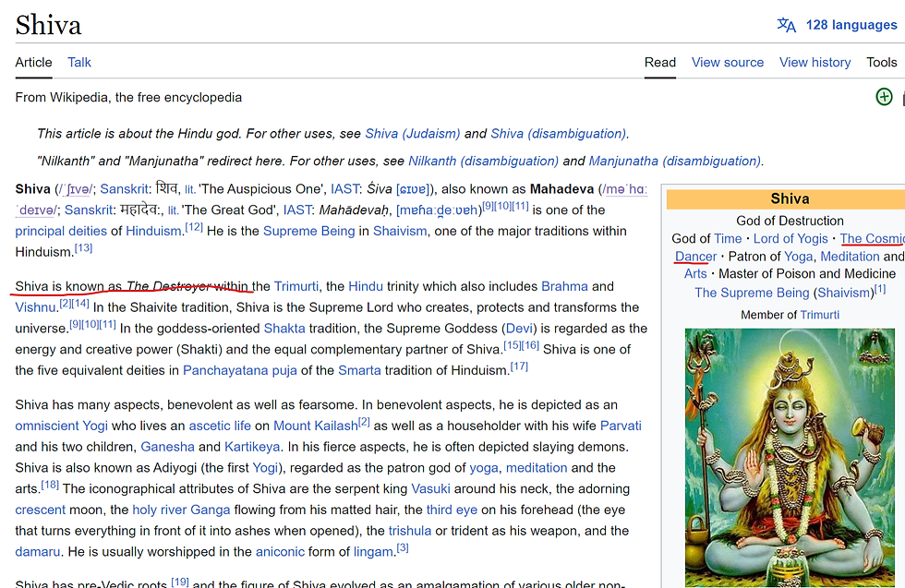Click citation [17] reference
Viewport: 905px width, 588px height.
coord(519,366)
